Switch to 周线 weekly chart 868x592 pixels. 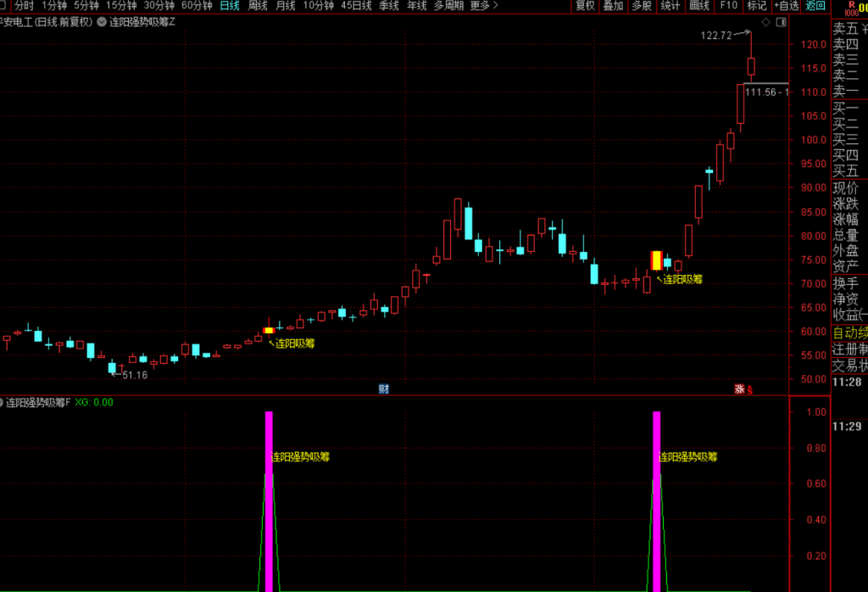point(258,6)
